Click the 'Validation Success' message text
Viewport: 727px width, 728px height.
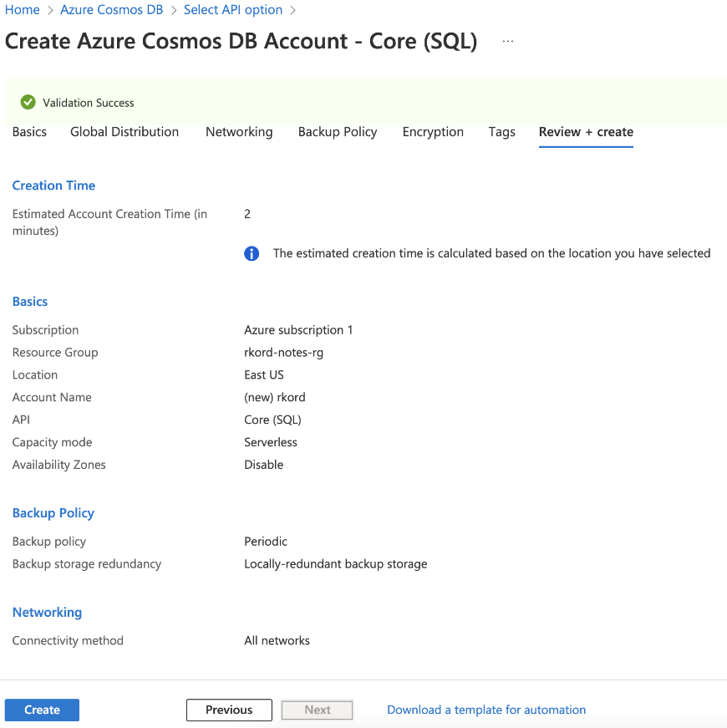(x=89, y=103)
